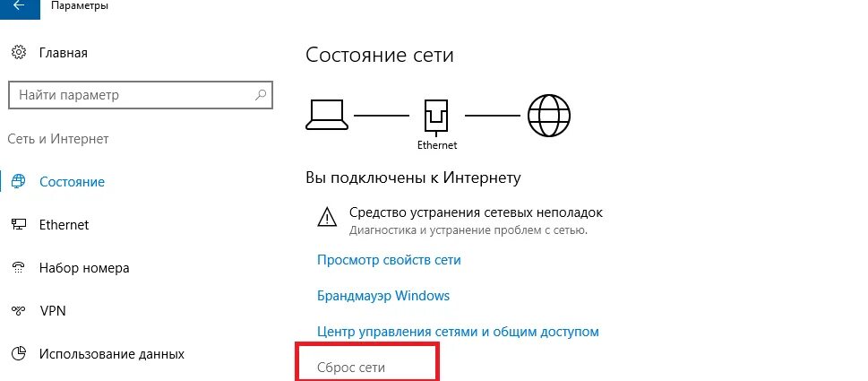Select the Набор номера section

[84, 268]
